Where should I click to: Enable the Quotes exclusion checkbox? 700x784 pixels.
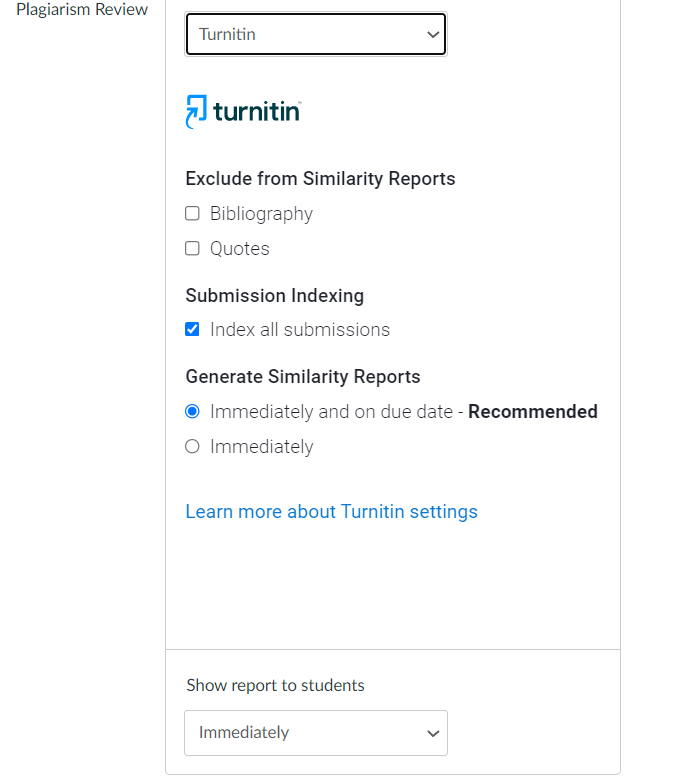(193, 249)
